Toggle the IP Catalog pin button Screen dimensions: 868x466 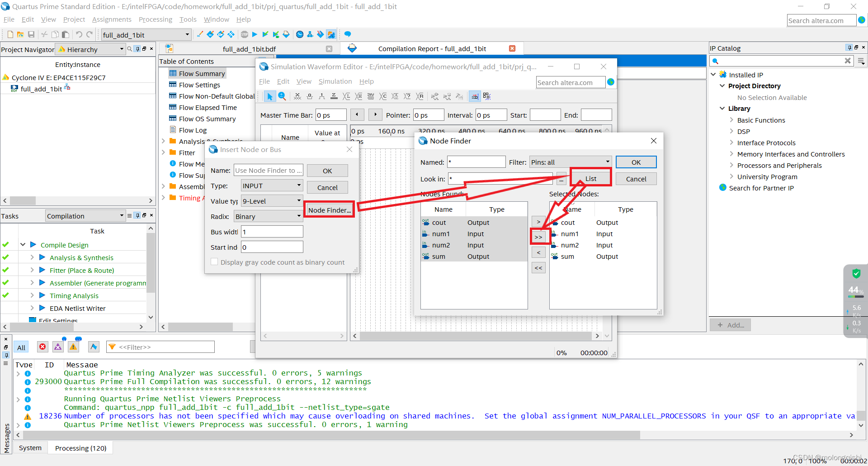849,48
